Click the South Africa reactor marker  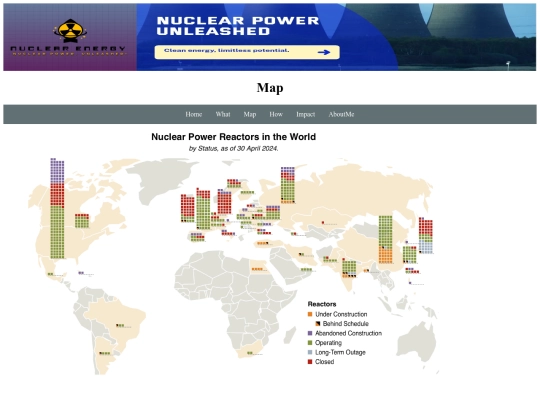[250, 353]
